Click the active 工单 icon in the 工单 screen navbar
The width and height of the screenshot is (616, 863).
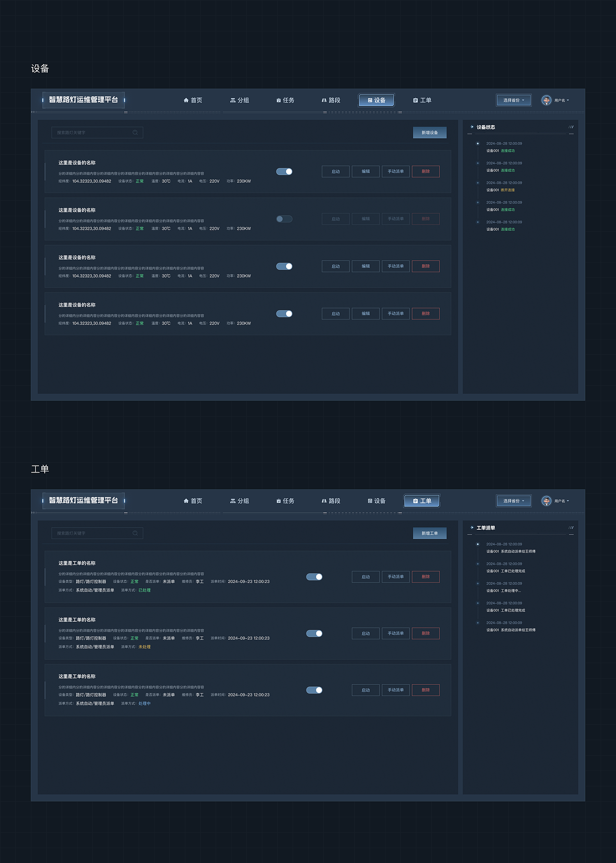point(415,501)
